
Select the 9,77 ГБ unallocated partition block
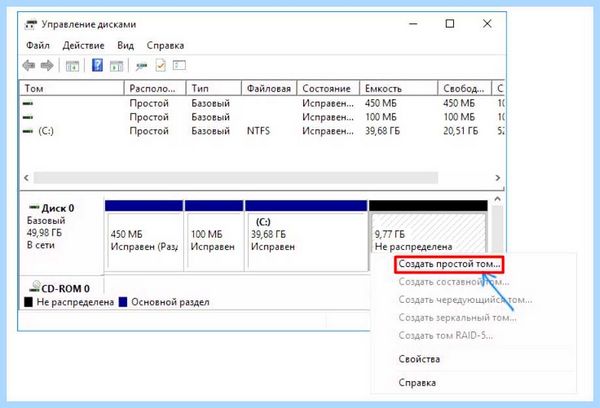tap(428, 236)
